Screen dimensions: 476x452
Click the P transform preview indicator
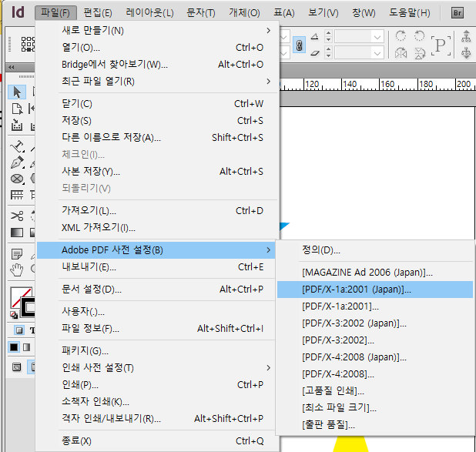point(441,45)
